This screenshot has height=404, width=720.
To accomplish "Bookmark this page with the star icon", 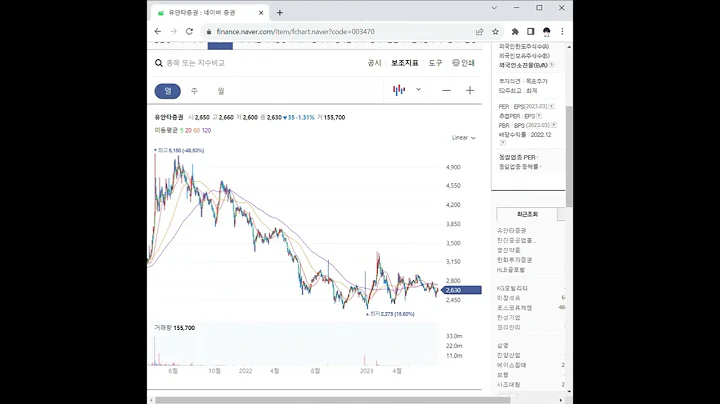I will click(495, 32).
